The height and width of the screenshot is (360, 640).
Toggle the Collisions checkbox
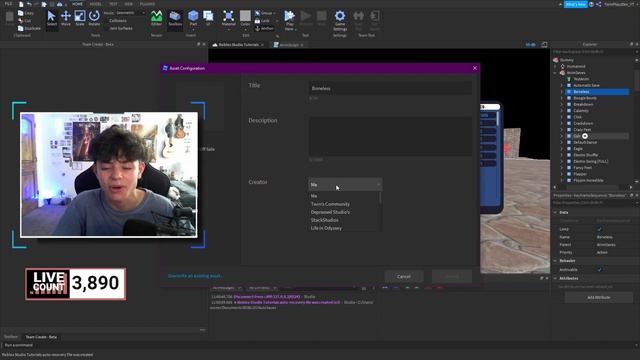[106, 20]
